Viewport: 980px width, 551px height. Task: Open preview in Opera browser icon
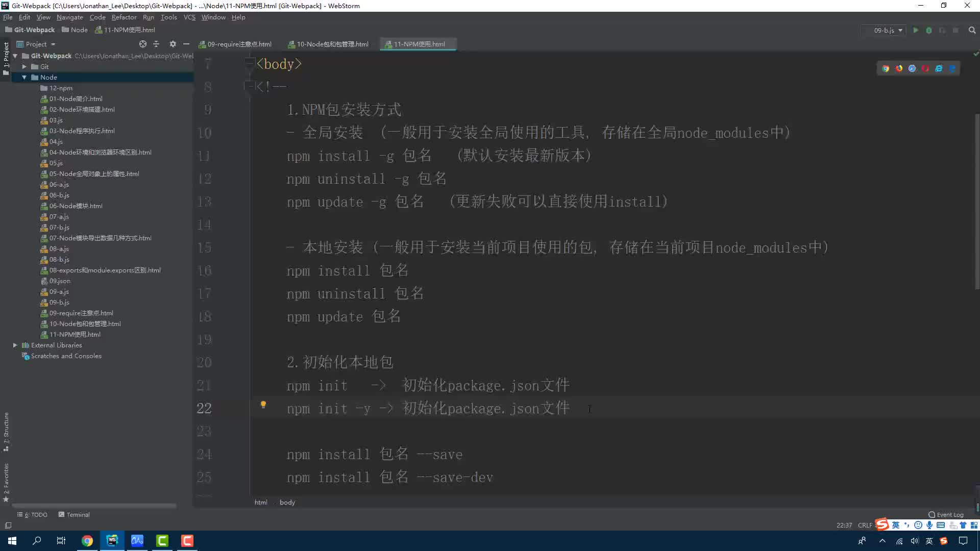[x=925, y=68]
